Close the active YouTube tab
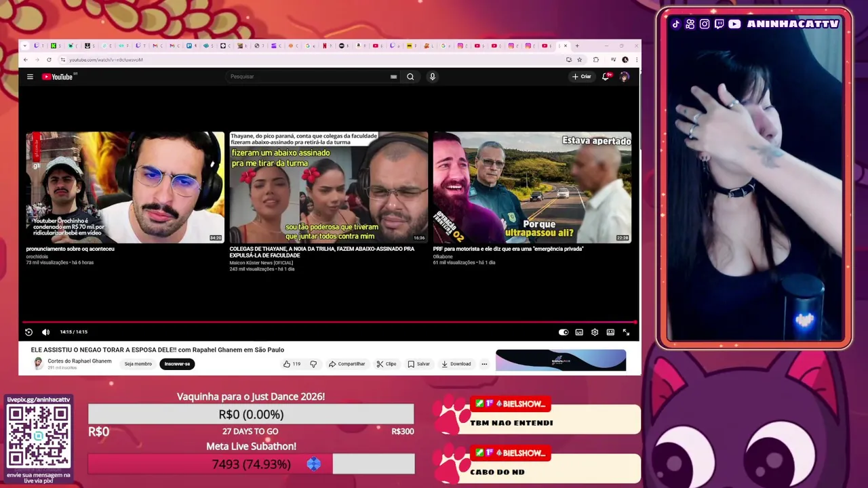868x488 pixels. point(566,46)
